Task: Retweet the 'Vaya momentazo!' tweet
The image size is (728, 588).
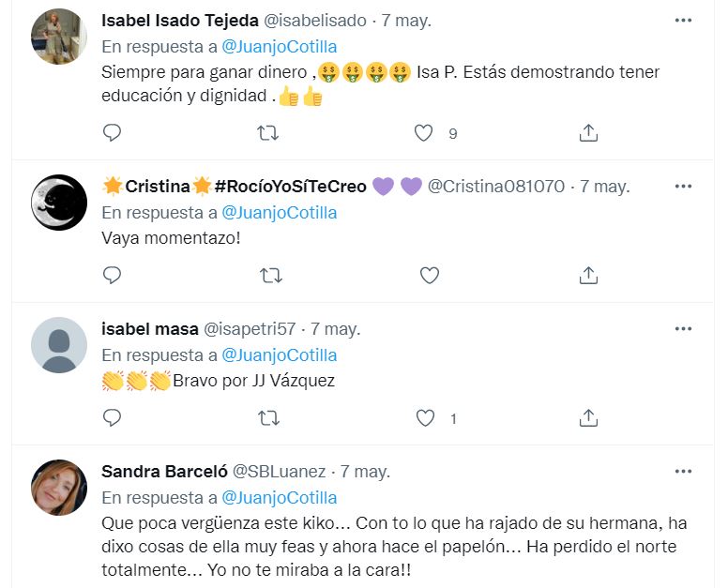Action: coord(268,276)
